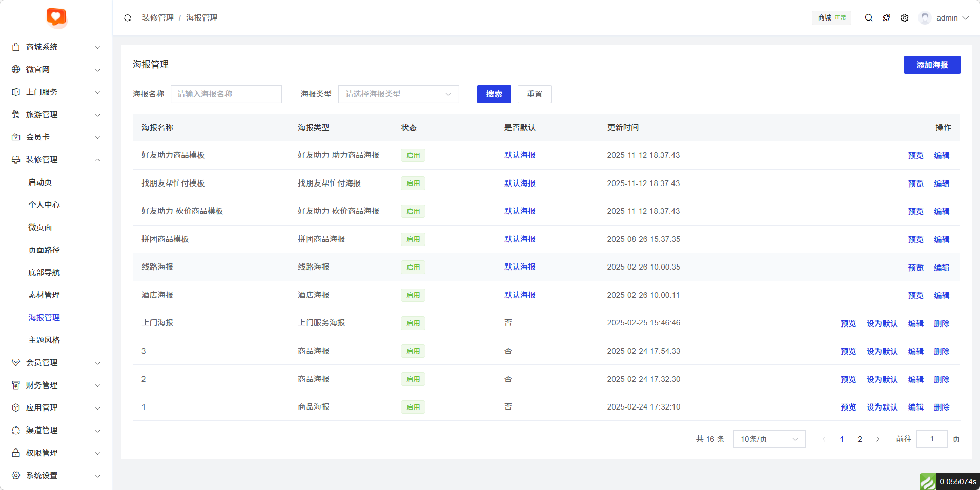Click the rocket icon in header
Viewport: 980px width, 490px height.
[887, 18]
